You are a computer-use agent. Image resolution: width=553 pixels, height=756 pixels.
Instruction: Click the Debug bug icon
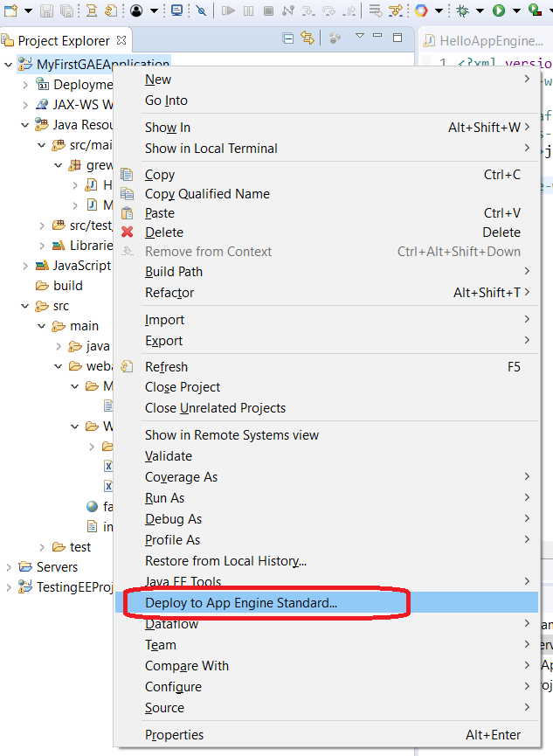462,10
